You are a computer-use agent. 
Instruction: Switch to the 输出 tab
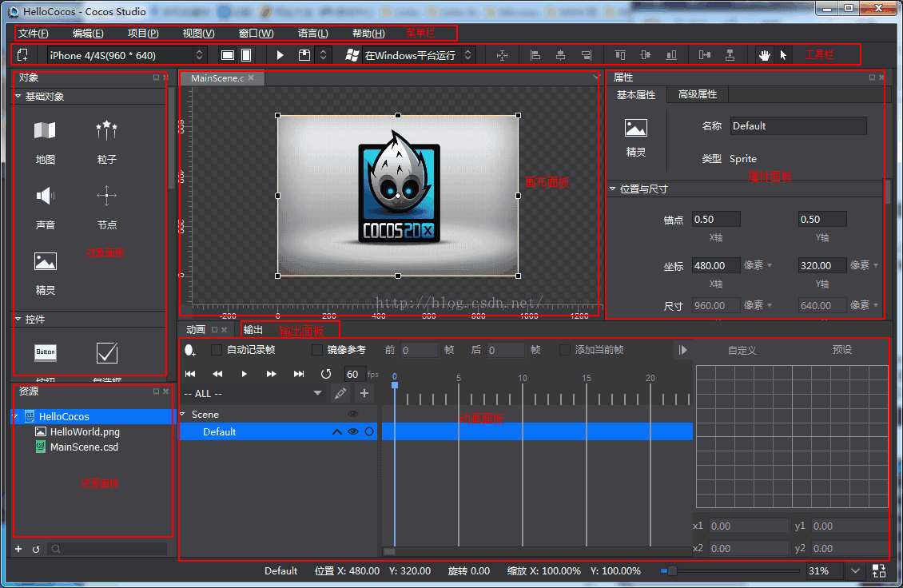coord(253,329)
